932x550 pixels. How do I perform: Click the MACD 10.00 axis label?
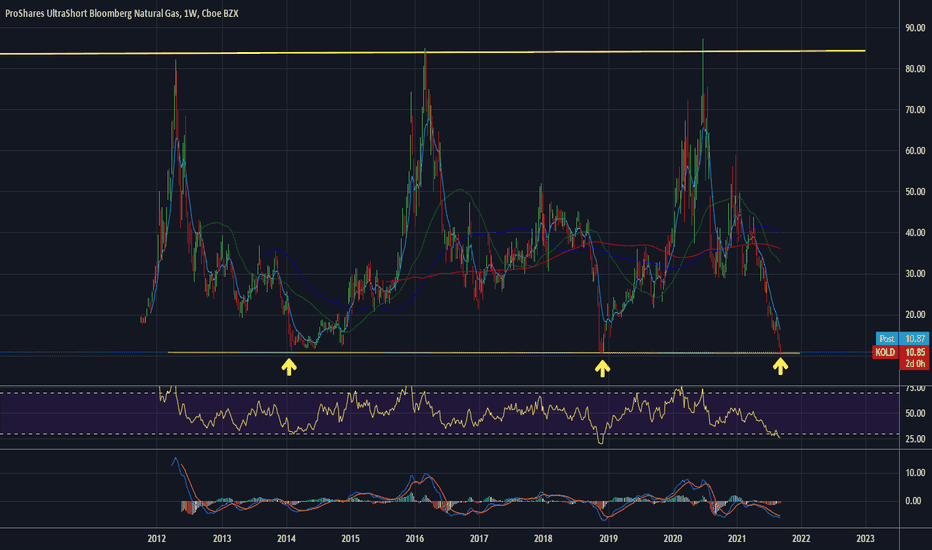pyautogui.click(x=915, y=473)
